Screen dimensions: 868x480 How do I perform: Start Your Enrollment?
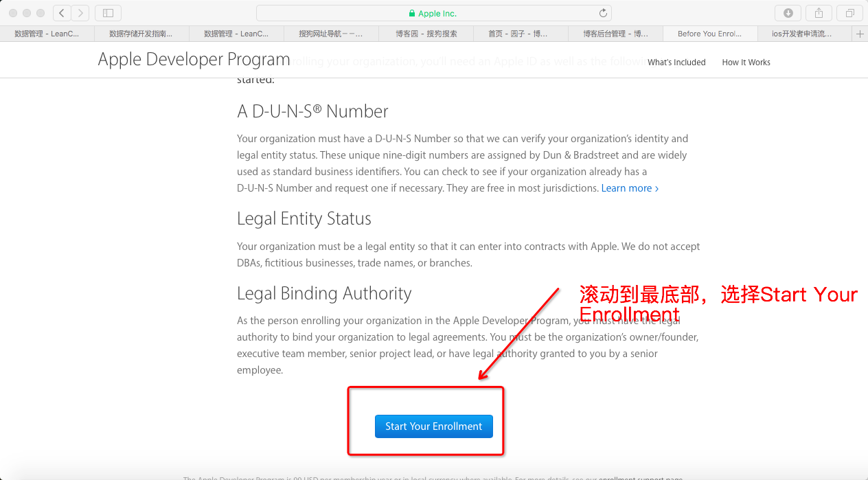click(x=433, y=426)
